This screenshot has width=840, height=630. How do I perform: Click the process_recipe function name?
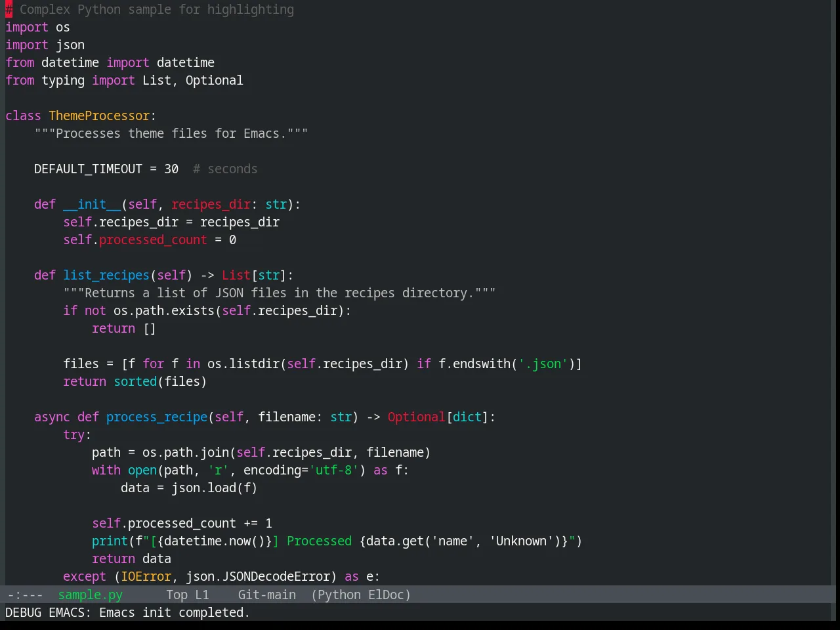pyautogui.click(x=157, y=417)
